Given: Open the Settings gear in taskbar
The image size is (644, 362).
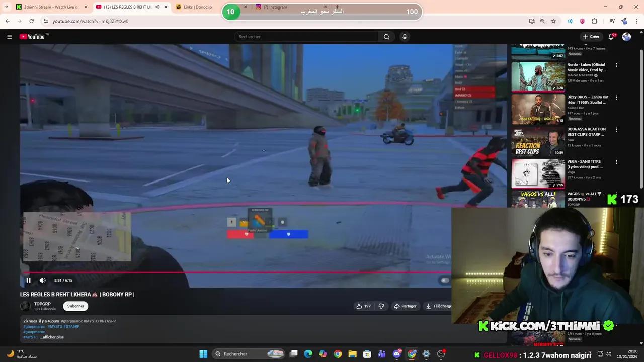Looking at the screenshot, I should point(426,354).
